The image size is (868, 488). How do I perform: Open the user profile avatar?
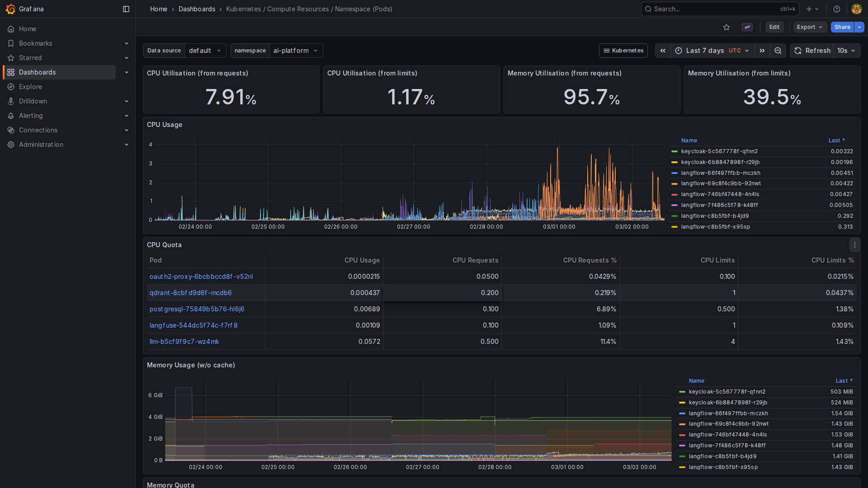click(856, 9)
